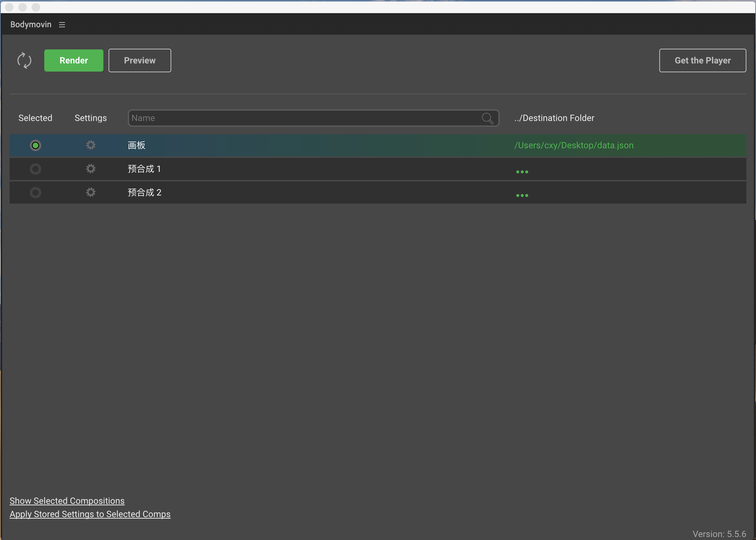
Task: Open settings gear for 预合成 2
Action: (91, 193)
